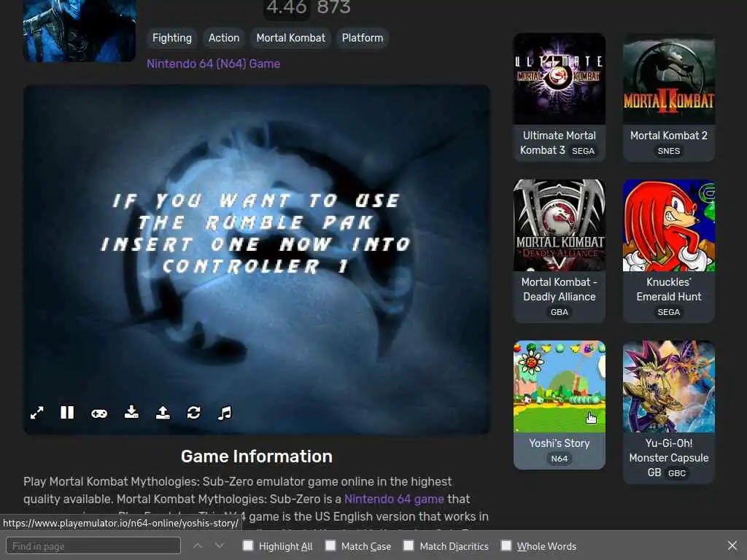This screenshot has height=560, width=747.
Task: Click the 4.46 rating score
Action: tap(287, 7)
